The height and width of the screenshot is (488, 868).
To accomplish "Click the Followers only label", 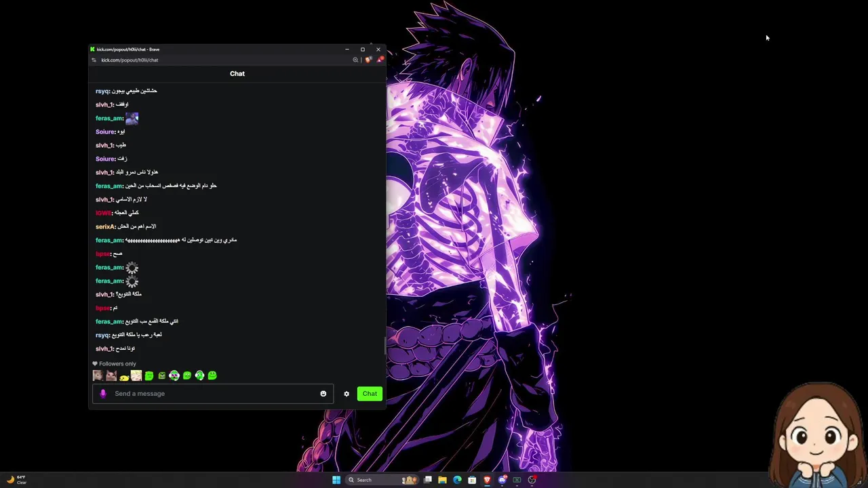I will [117, 364].
